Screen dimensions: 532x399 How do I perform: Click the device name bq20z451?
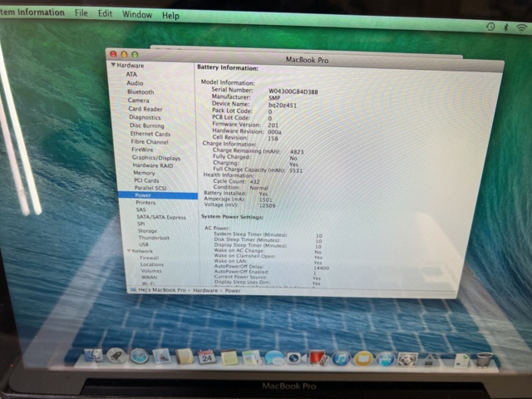[283, 106]
